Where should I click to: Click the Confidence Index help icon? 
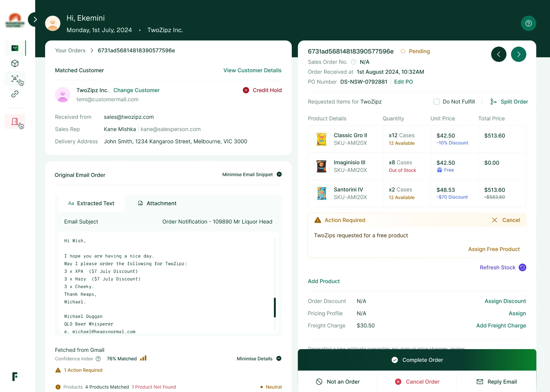coord(98,359)
